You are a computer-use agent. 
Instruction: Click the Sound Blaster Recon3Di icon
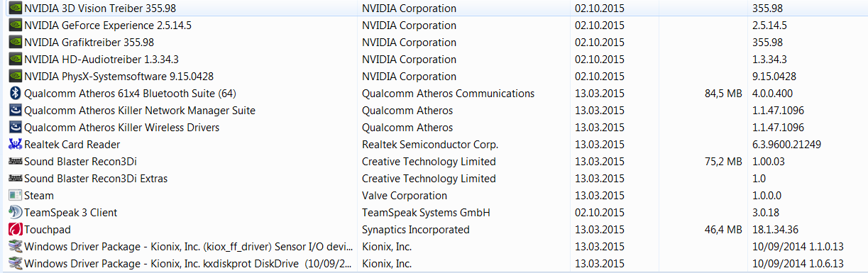point(15,161)
